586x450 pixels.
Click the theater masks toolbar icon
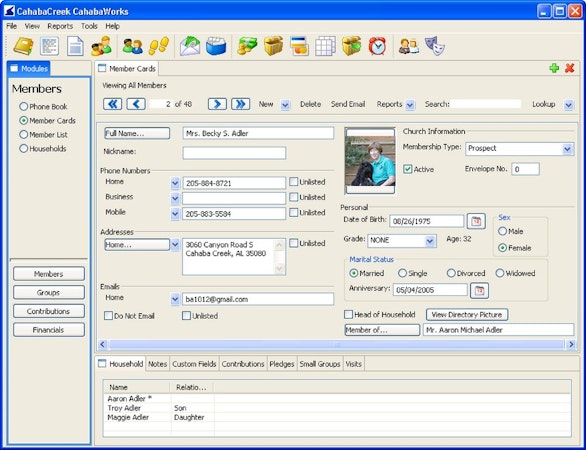click(x=435, y=46)
